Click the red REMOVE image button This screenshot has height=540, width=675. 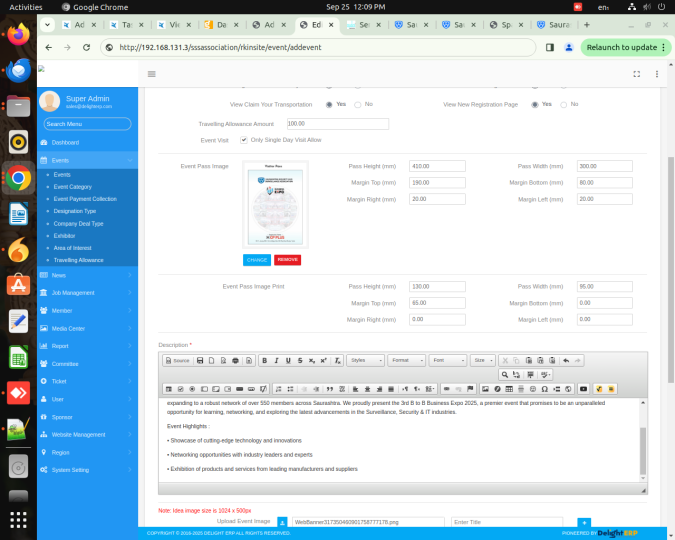click(x=287, y=259)
